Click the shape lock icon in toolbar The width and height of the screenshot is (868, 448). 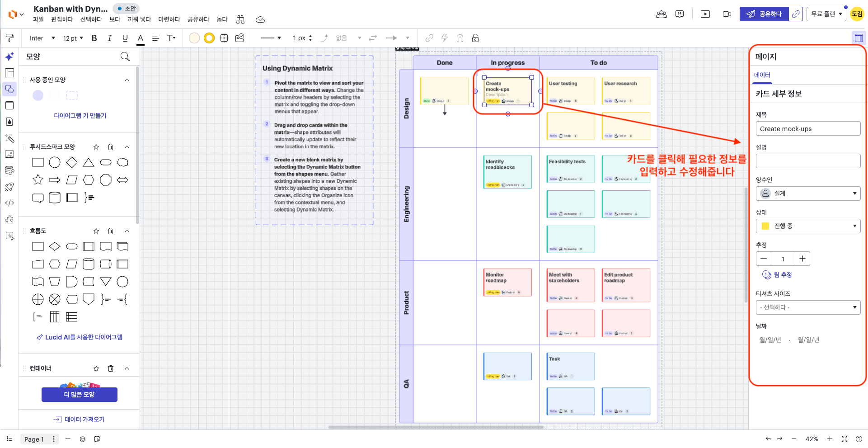pyautogui.click(x=475, y=38)
